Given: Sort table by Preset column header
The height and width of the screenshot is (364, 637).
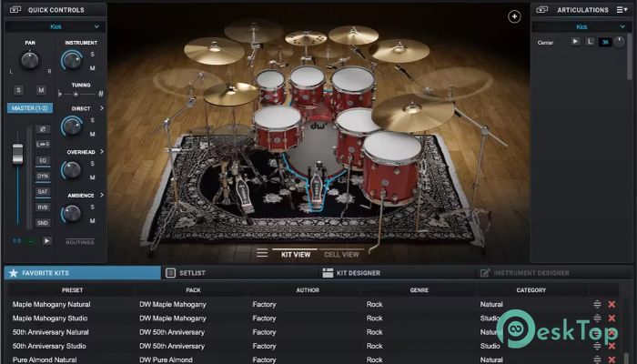Looking at the screenshot, I should tap(72, 290).
